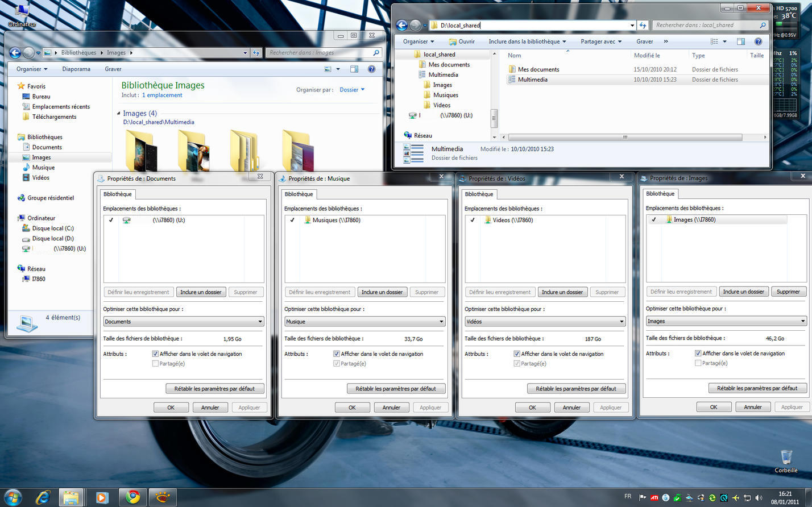Toggle the preview pane in local_shared window
The image size is (812, 507).
point(740,41)
